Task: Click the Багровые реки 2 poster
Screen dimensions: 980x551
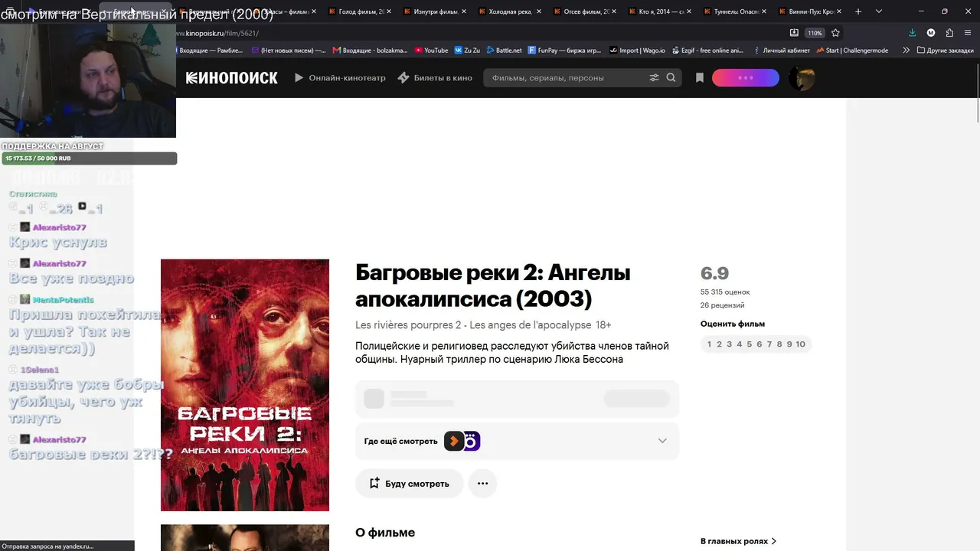Action: point(245,385)
